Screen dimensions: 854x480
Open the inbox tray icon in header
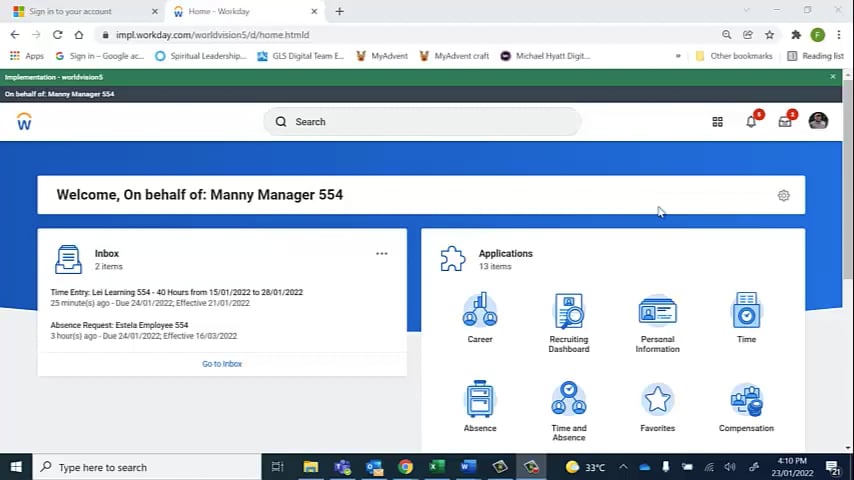[x=785, y=122]
